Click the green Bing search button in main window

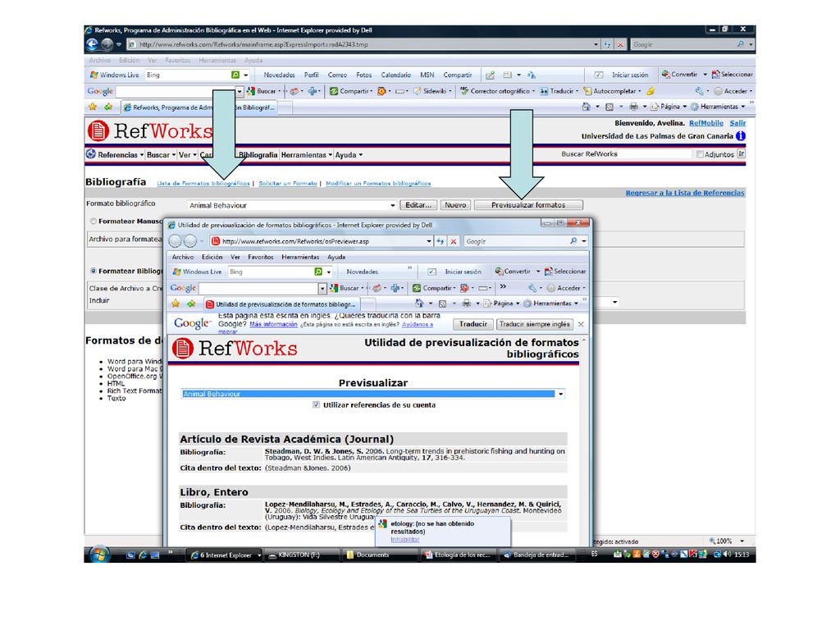tap(235, 75)
